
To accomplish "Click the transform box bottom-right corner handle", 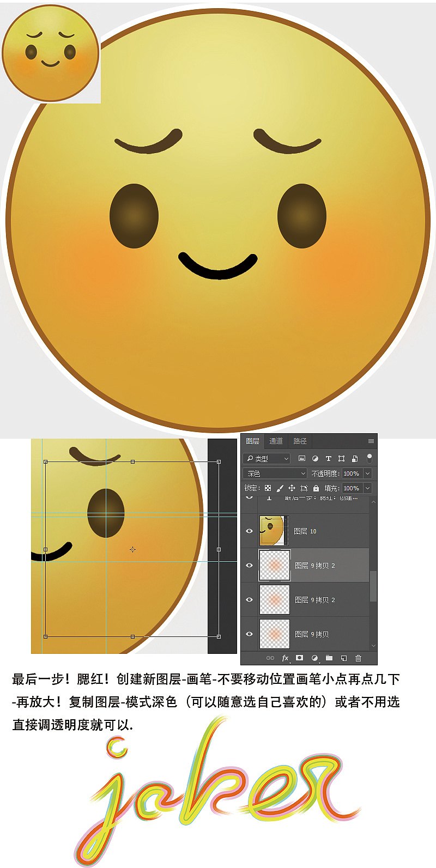I will pos(219,636).
